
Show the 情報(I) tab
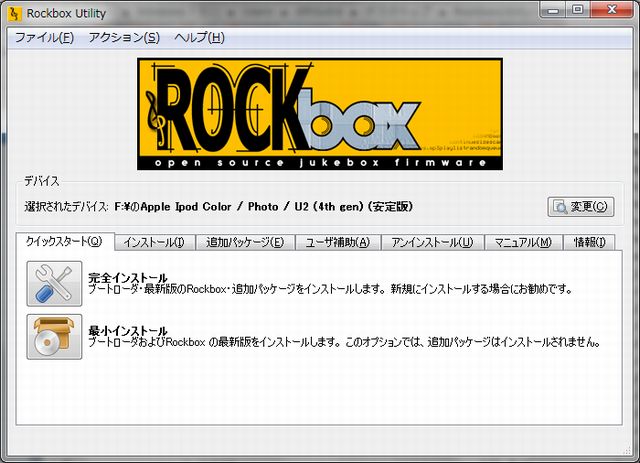[589, 243]
